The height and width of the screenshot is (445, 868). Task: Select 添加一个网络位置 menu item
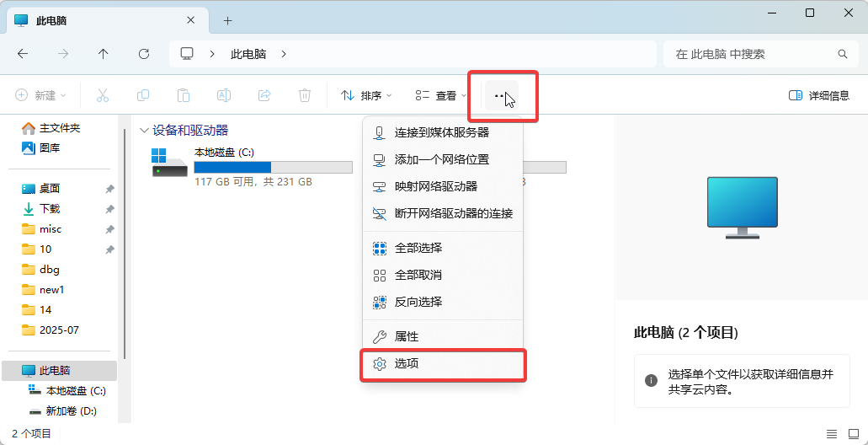(442, 159)
